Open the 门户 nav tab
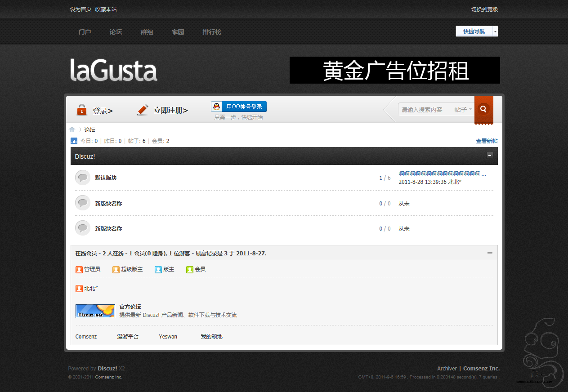Image resolution: width=568 pixels, height=392 pixels. (85, 32)
